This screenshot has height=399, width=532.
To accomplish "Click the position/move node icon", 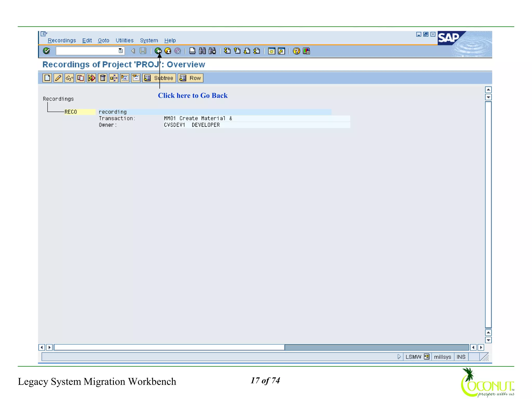I will [x=114, y=78].
